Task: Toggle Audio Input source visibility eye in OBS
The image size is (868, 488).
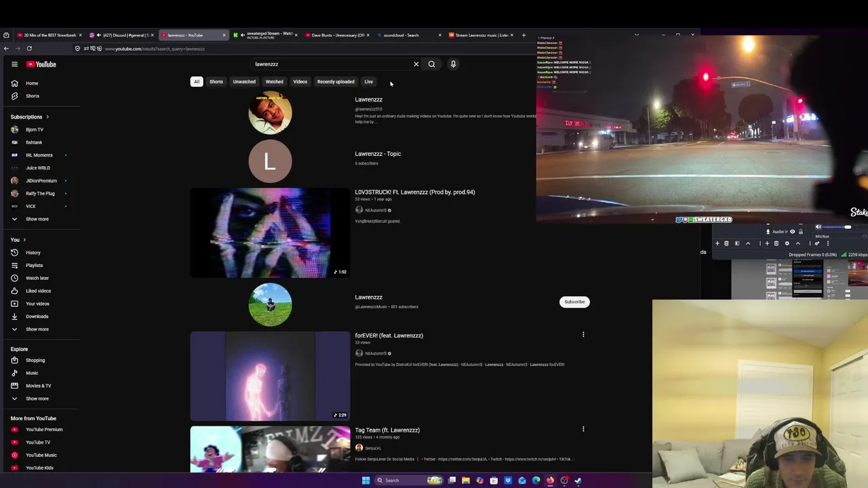Action: pos(792,232)
